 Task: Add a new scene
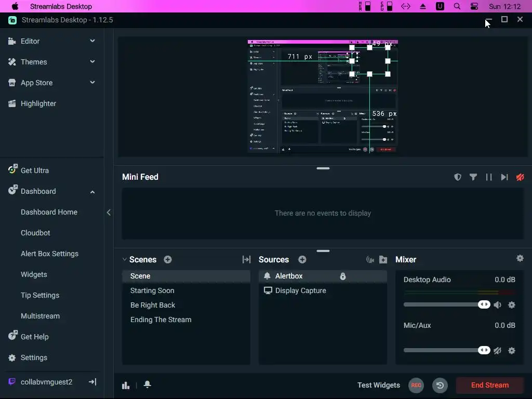click(x=168, y=260)
